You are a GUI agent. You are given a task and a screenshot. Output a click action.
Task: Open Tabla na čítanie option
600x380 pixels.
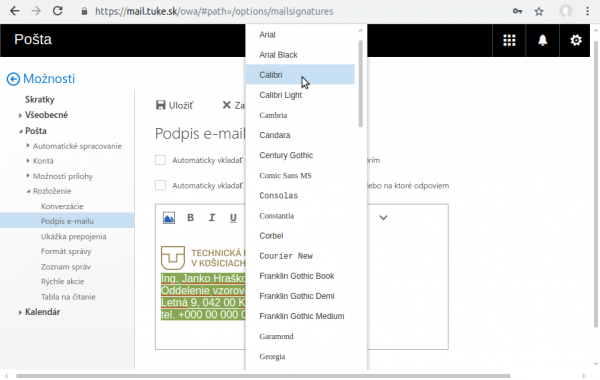point(68,297)
